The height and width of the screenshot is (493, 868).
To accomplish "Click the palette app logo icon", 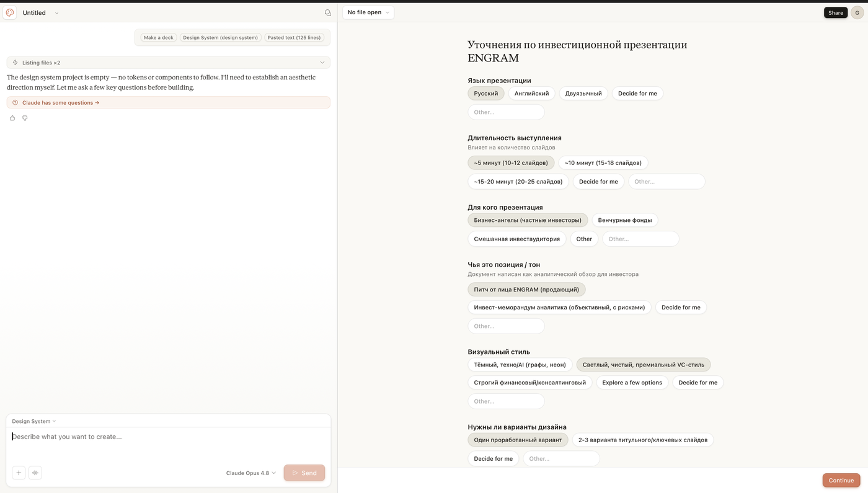I will coord(10,12).
